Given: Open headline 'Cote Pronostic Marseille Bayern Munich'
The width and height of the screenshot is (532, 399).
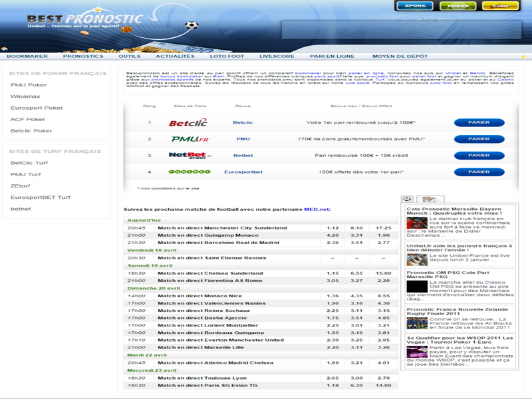Looking at the screenshot, I should (x=454, y=211).
